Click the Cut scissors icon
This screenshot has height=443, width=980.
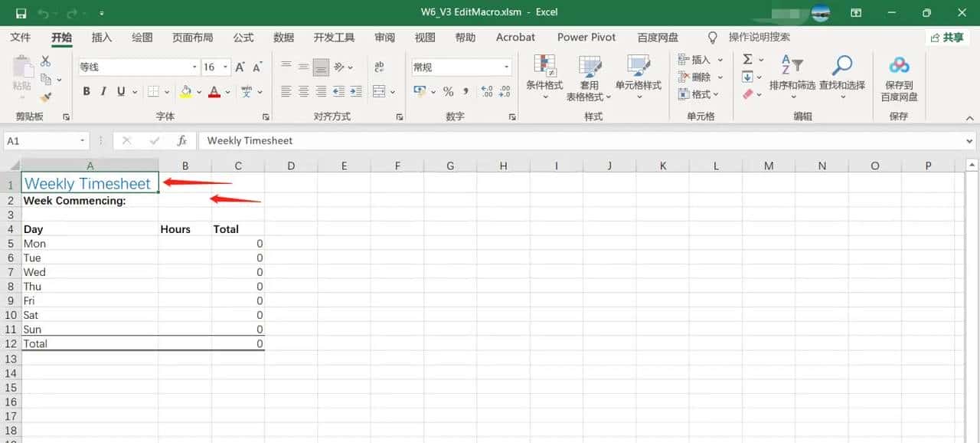click(x=46, y=61)
